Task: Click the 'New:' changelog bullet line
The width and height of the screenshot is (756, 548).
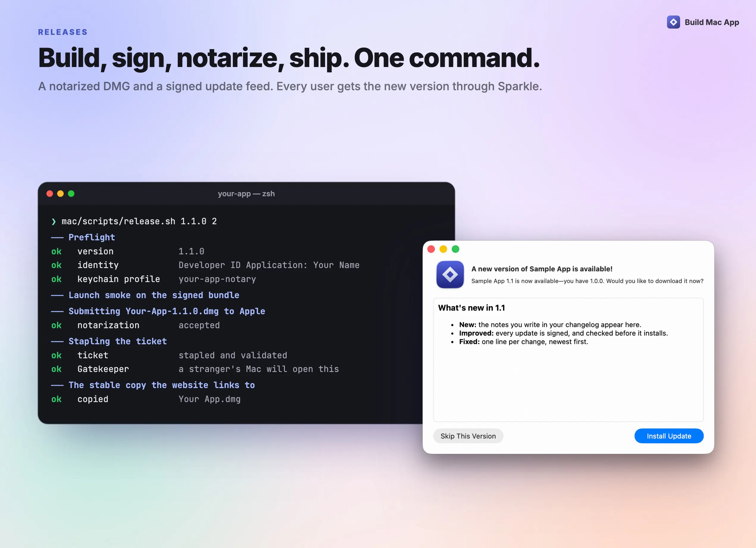Action: tap(550, 325)
